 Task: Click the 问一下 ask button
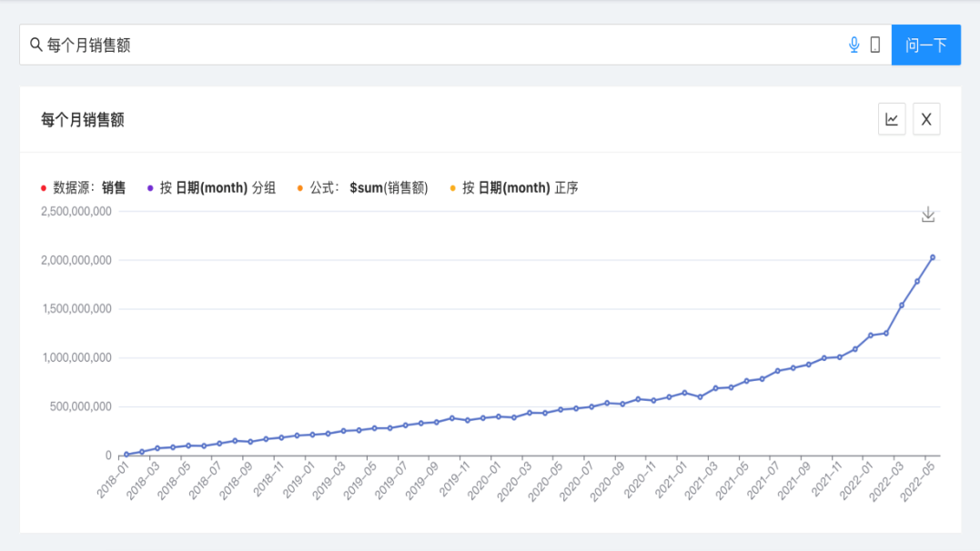click(x=925, y=45)
